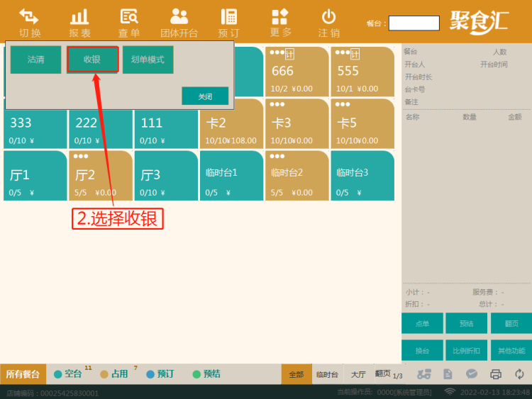Image resolution: width=532 pixels, height=399 pixels.
Task: Click the printer icon
Action: point(496,374)
